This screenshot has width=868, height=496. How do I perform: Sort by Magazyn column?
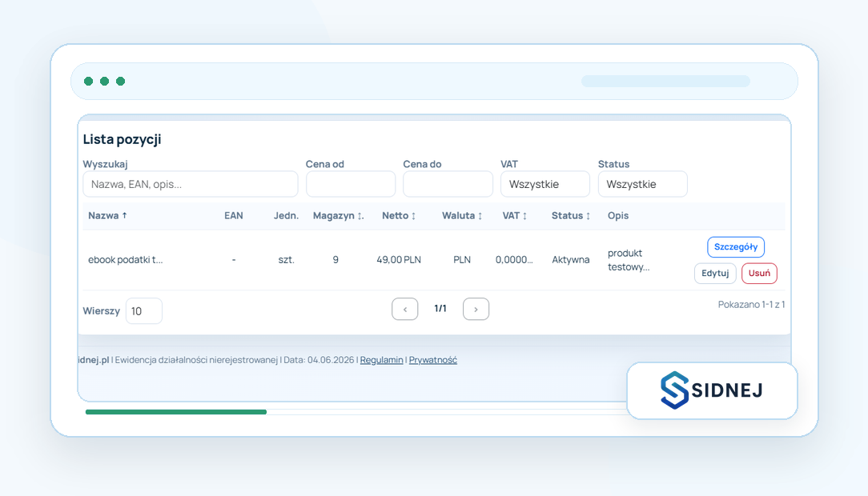(338, 216)
